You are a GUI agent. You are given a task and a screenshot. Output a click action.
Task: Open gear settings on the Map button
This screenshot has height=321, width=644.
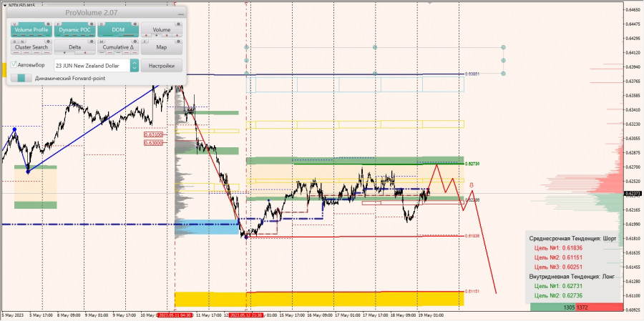pos(179,41)
